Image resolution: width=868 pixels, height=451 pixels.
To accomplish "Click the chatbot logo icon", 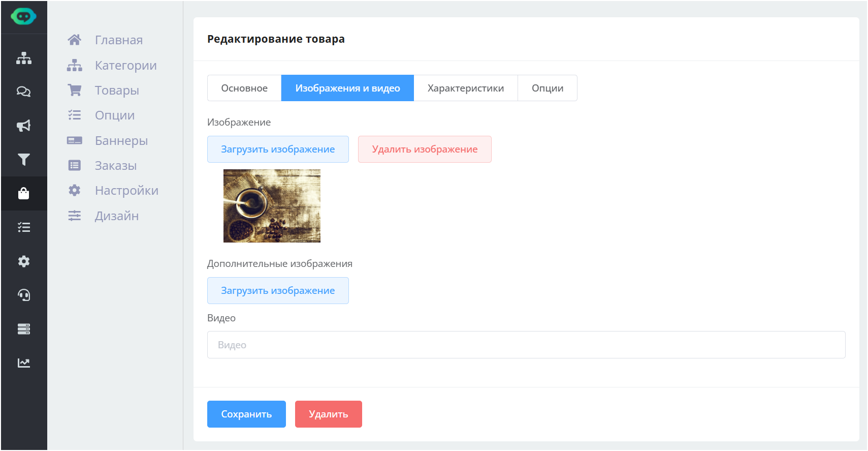I will tap(23, 17).
